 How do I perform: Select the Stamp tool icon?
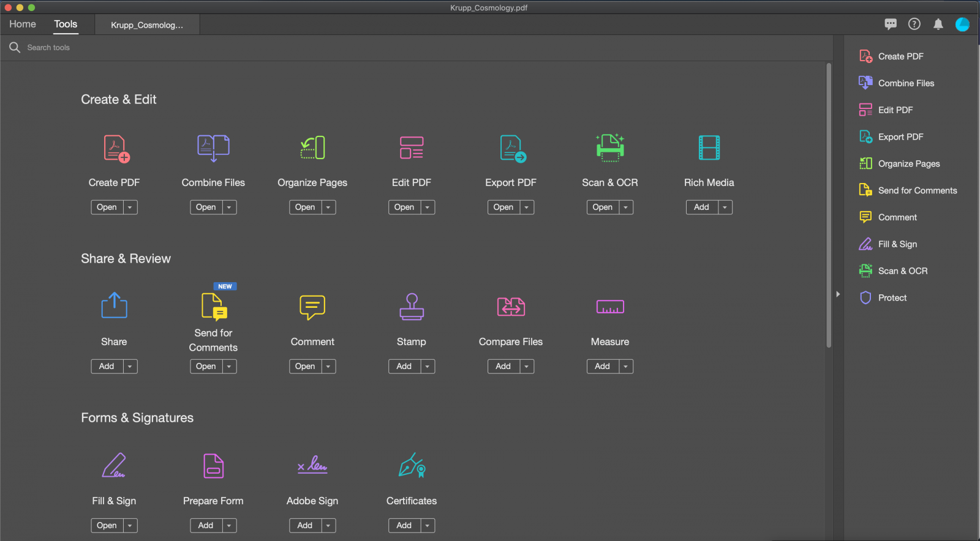pyautogui.click(x=412, y=307)
